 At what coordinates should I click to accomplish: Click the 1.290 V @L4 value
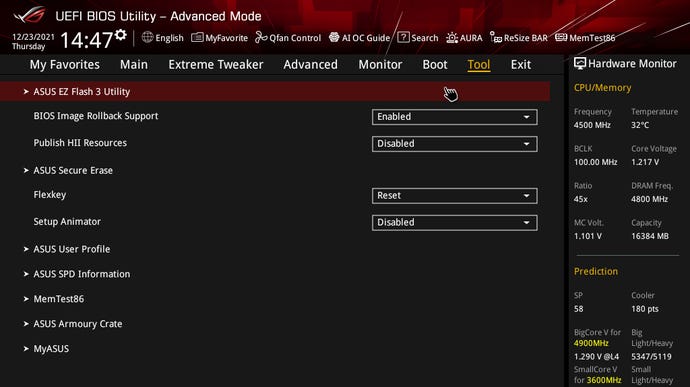(596, 357)
